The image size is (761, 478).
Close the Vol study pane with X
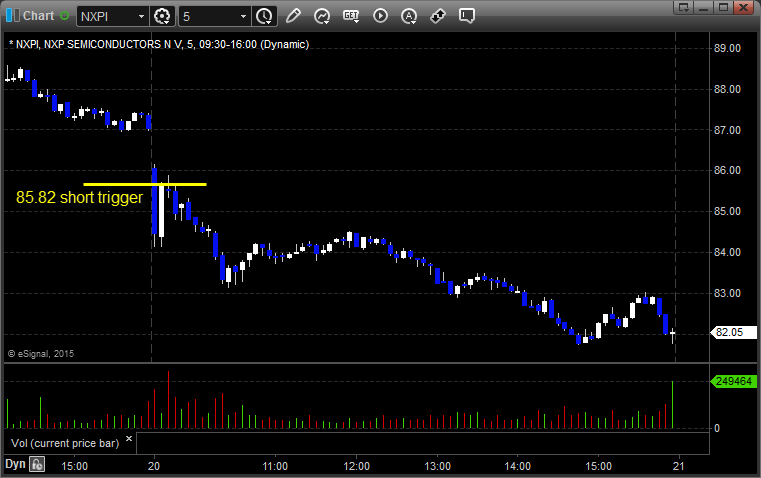click(x=129, y=439)
